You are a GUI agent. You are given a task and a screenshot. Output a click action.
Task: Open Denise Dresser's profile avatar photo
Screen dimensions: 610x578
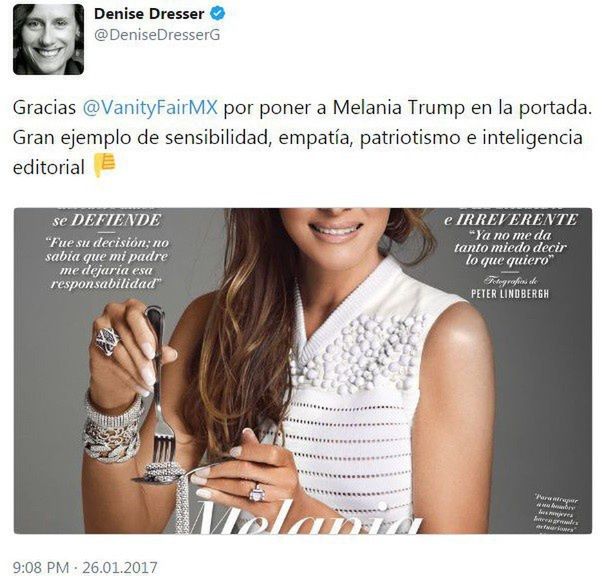point(48,39)
